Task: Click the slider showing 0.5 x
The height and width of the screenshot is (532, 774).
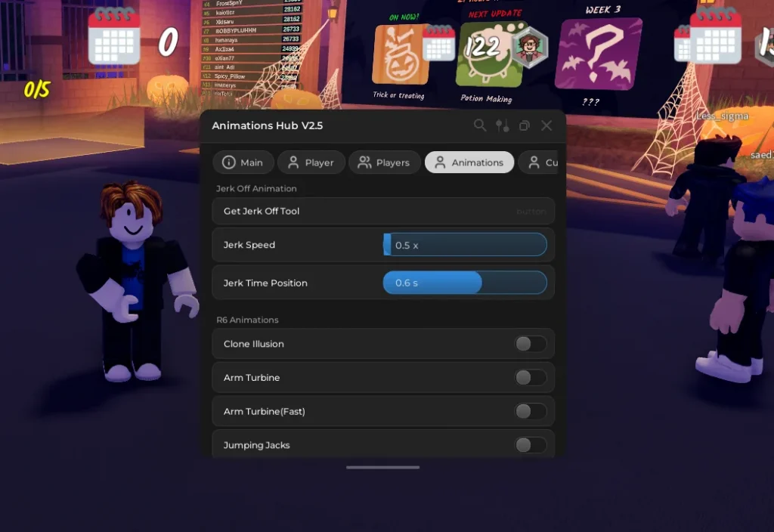Action: click(x=465, y=245)
